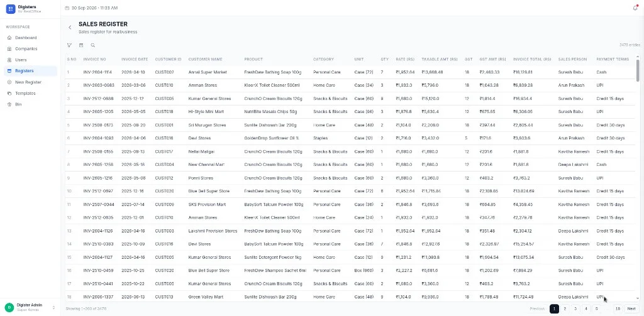Image resolution: width=644 pixels, height=316 pixels.
Task: Click the vertical scrollbar of the table
Action: [638, 70]
